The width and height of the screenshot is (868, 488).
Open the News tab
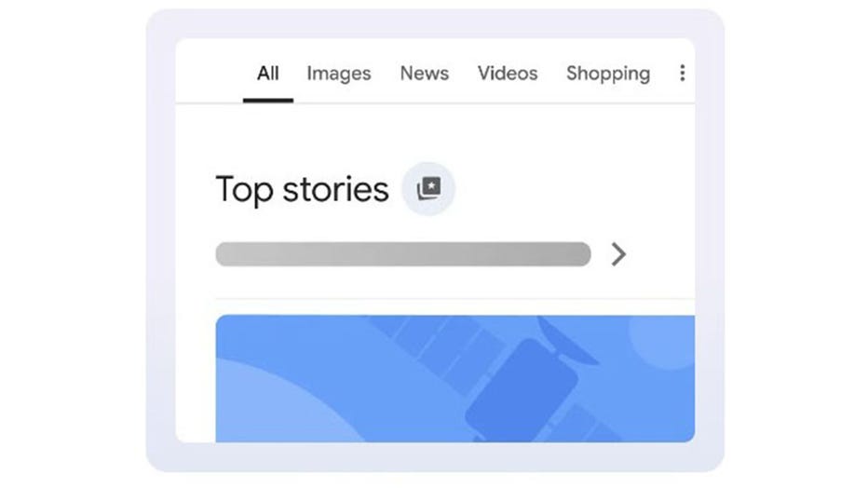pos(425,73)
